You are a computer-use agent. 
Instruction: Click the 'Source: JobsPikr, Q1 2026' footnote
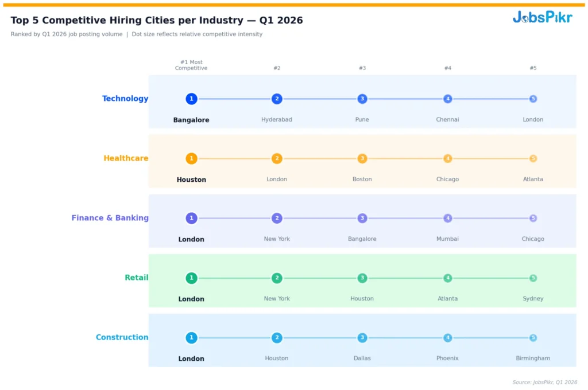[x=545, y=382]
